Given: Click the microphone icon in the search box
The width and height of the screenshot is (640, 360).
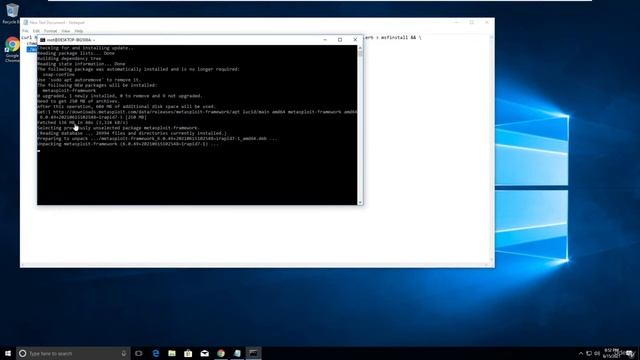Looking at the screenshot, I should click(124, 353).
